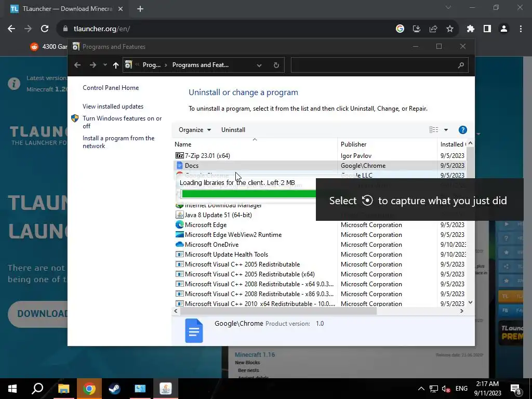Navigate back in Programs and Features
The width and height of the screenshot is (532, 399).
pyautogui.click(x=77, y=65)
